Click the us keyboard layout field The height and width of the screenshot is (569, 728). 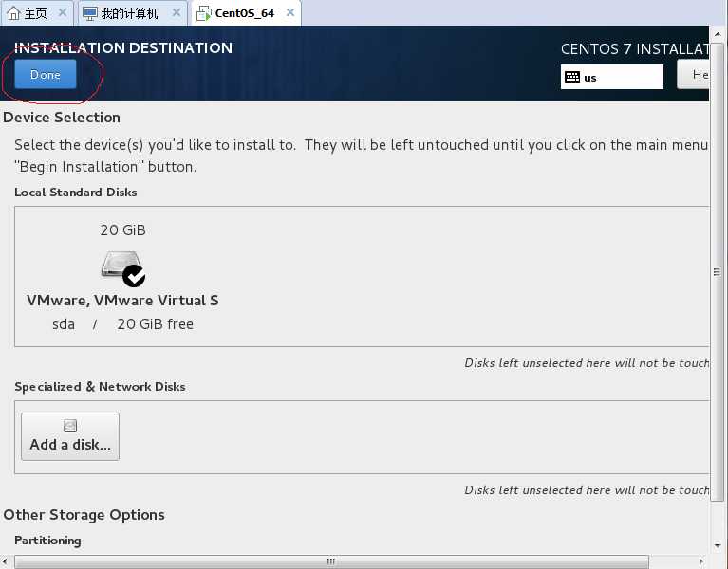pyautogui.click(x=612, y=77)
